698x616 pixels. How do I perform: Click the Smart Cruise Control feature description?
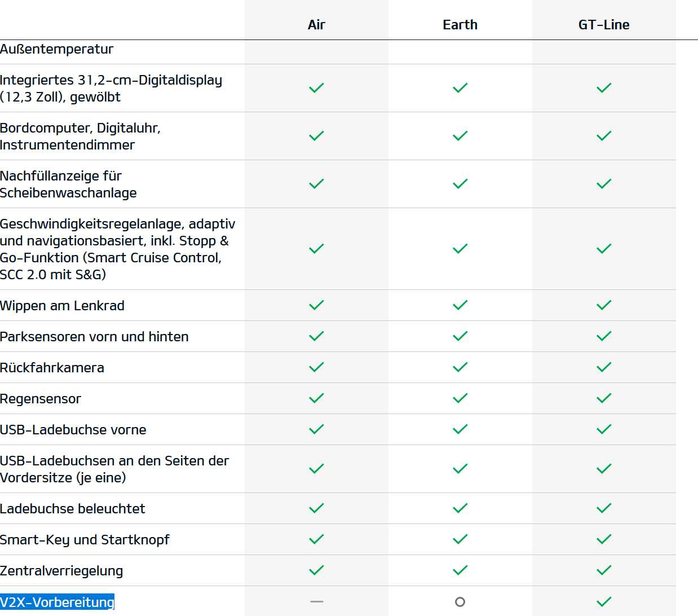click(117, 249)
